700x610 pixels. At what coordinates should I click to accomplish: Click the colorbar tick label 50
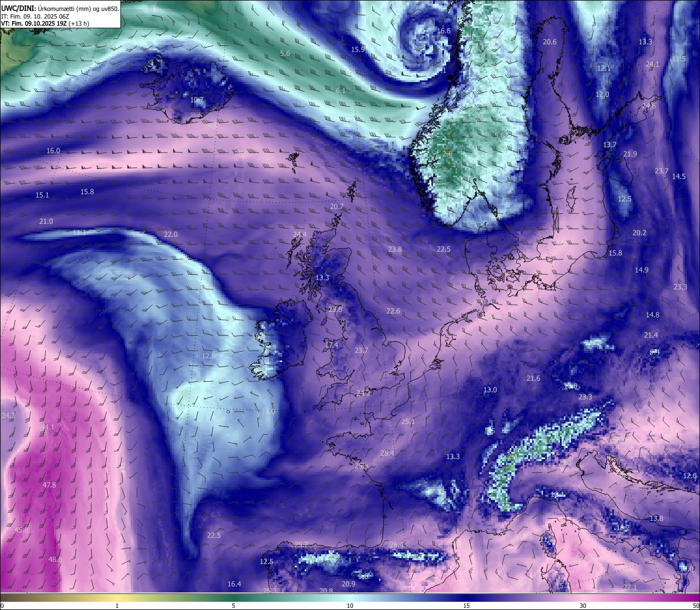pyautogui.click(x=696, y=606)
